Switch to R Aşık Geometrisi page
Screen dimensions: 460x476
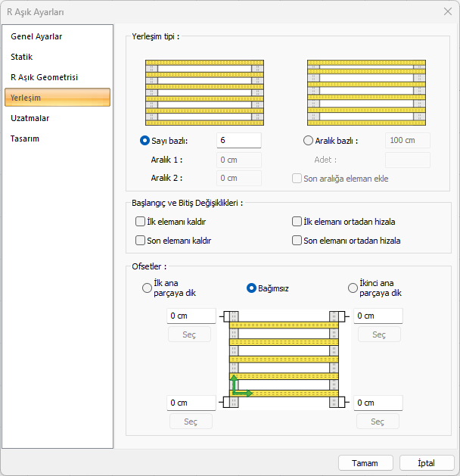coord(44,77)
